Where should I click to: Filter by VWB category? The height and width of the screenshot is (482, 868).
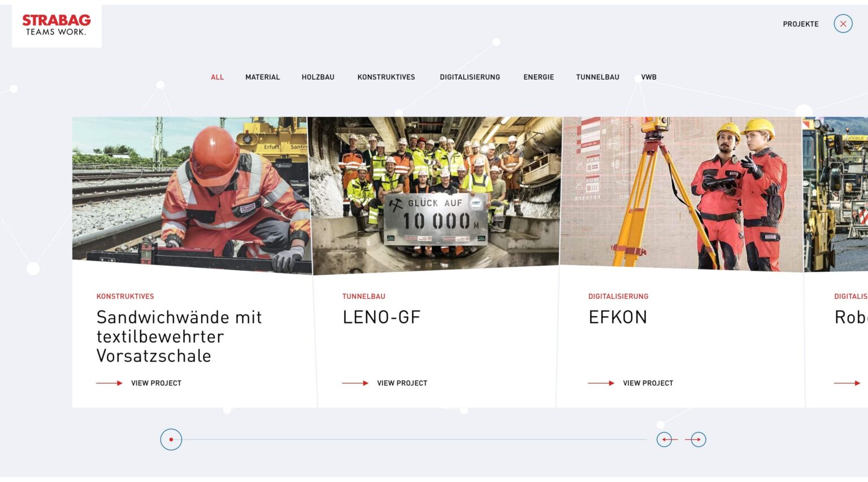(649, 77)
